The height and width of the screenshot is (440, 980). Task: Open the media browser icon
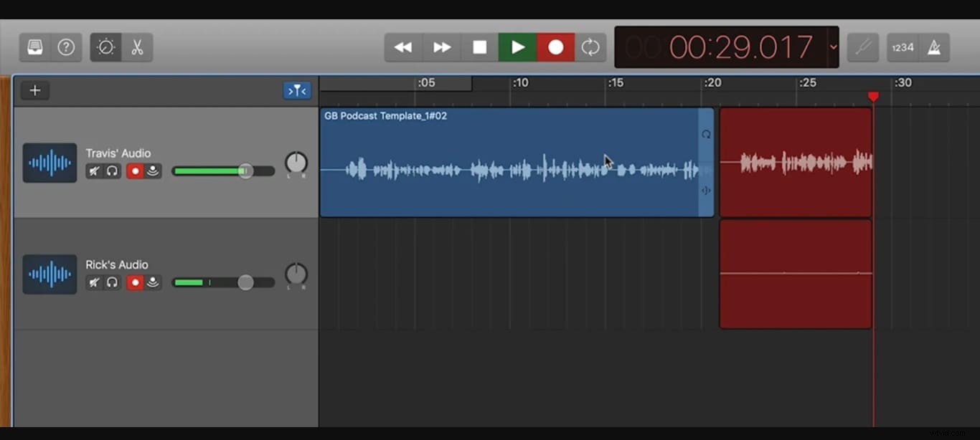(34, 47)
